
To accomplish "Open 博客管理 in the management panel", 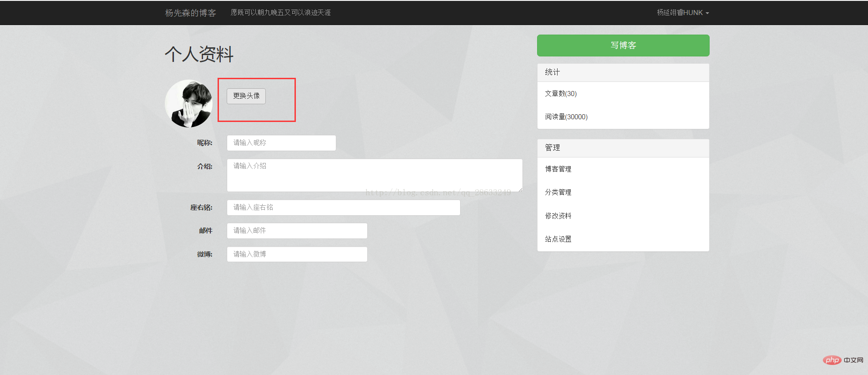I will point(623,169).
